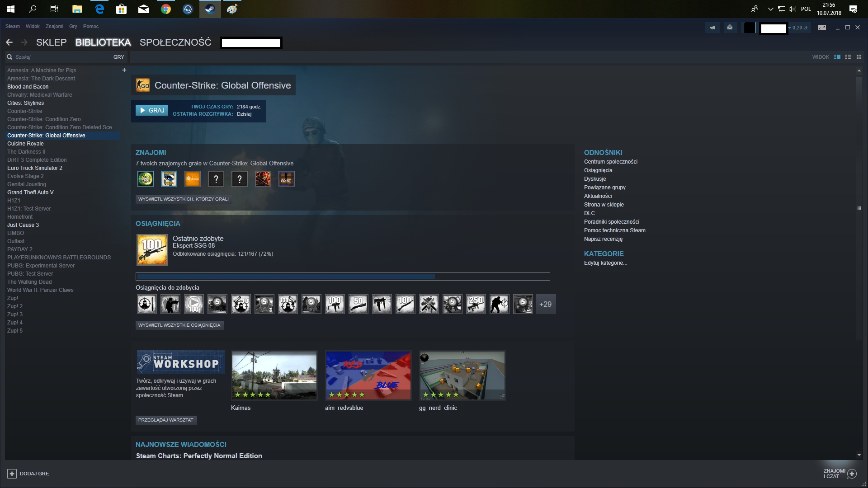This screenshot has width=868, height=488.
Task: Open the Steam Workshop banner
Action: pyautogui.click(x=181, y=361)
